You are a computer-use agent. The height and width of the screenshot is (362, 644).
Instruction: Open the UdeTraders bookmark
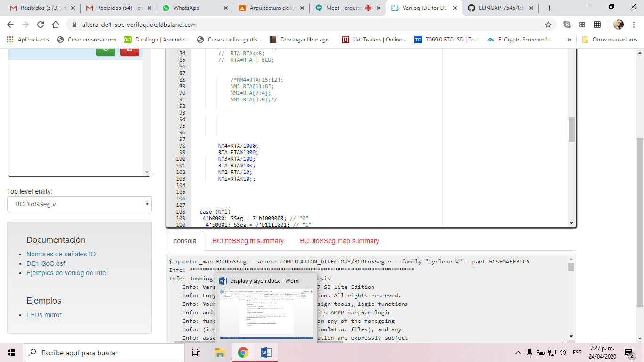[x=373, y=40]
